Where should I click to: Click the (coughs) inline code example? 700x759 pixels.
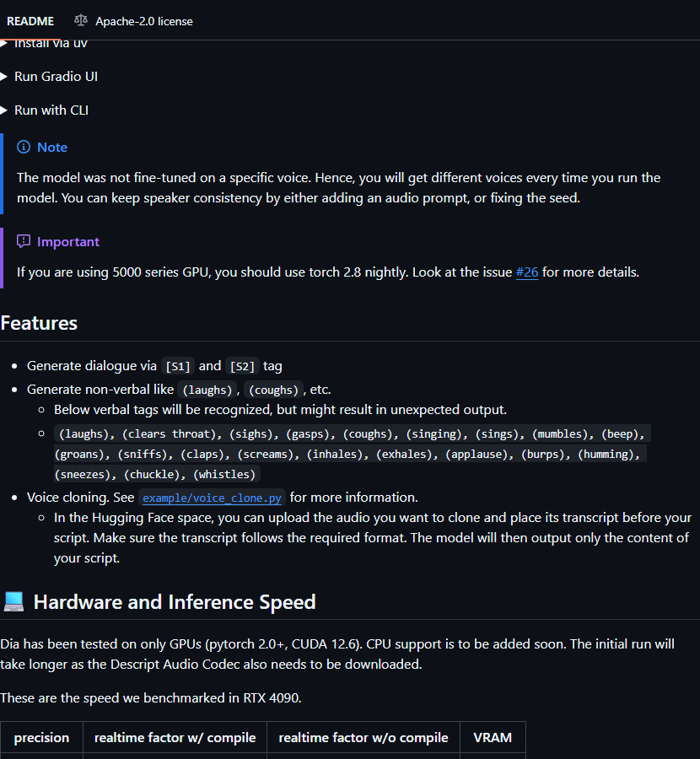(273, 390)
